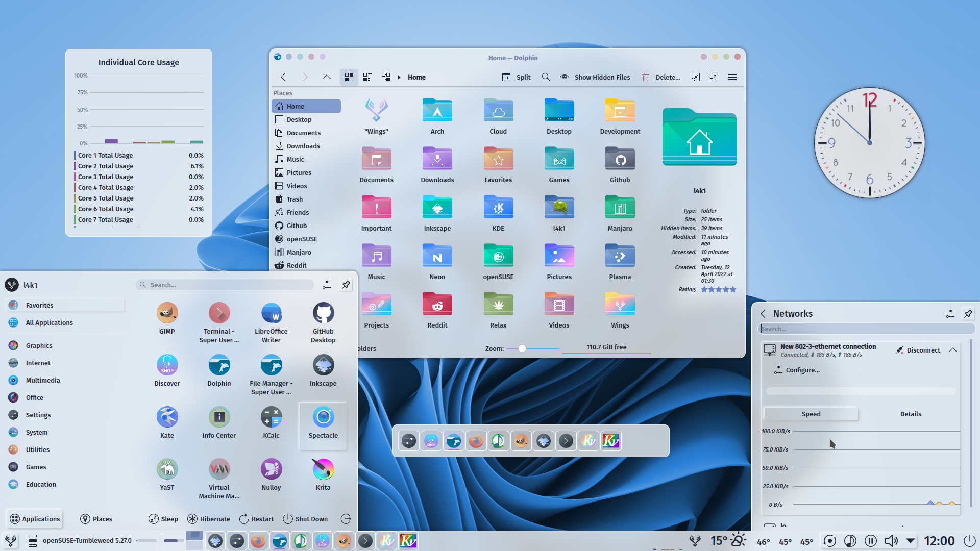Viewport: 980px width, 551px height.
Task: Switch to Details tab in Networks
Action: click(911, 414)
